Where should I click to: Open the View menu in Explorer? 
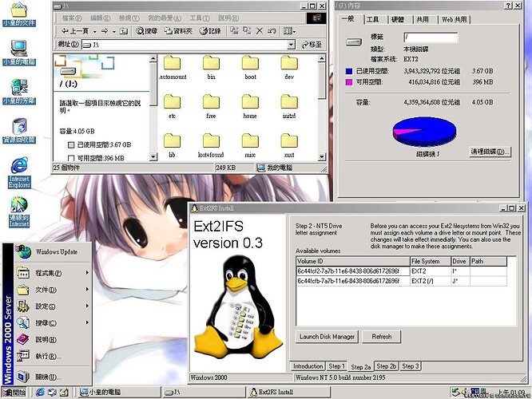129,18
